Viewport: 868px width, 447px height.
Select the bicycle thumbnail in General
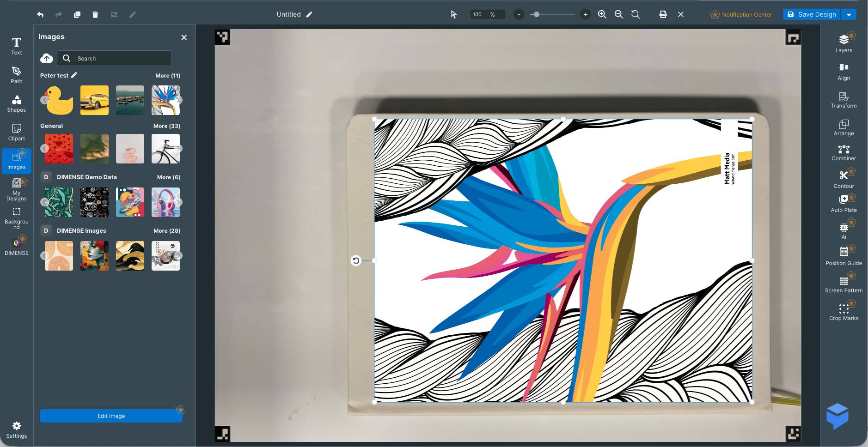point(166,149)
